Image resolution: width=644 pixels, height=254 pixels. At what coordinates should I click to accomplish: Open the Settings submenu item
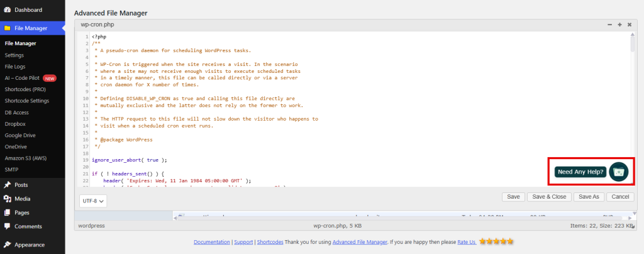[x=14, y=55]
